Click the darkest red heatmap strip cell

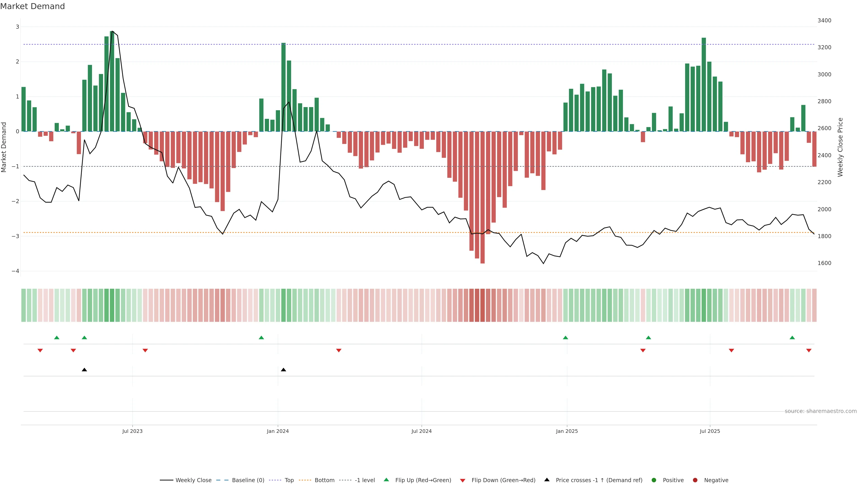click(483, 305)
